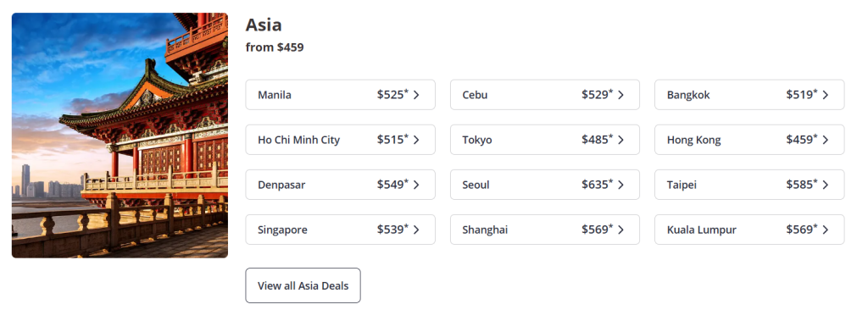The image size is (868, 310).
Task: Choose the Shanghai deal at $569
Action: pos(545,230)
